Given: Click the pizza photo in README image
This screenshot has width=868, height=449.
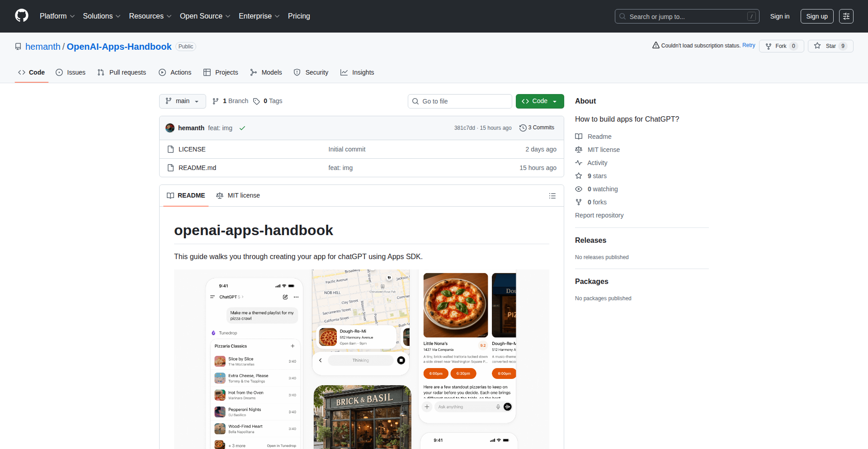Looking at the screenshot, I should click(x=456, y=305).
